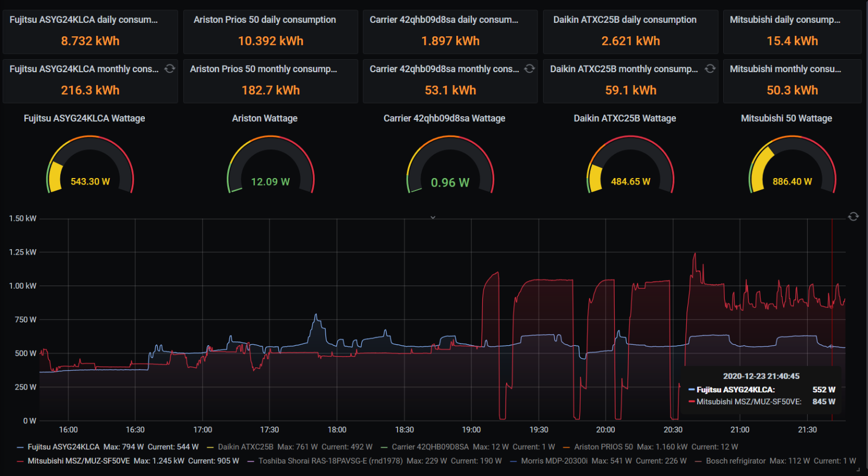Toggle Ariston PRIOS 50 series in legend
868x476 pixels.
(x=604, y=447)
